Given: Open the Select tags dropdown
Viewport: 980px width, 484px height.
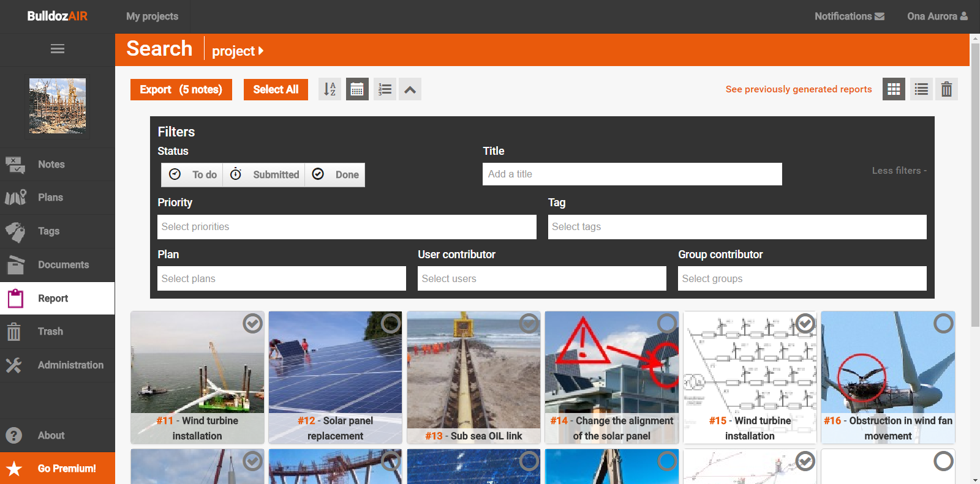Looking at the screenshot, I should [x=737, y=226].
